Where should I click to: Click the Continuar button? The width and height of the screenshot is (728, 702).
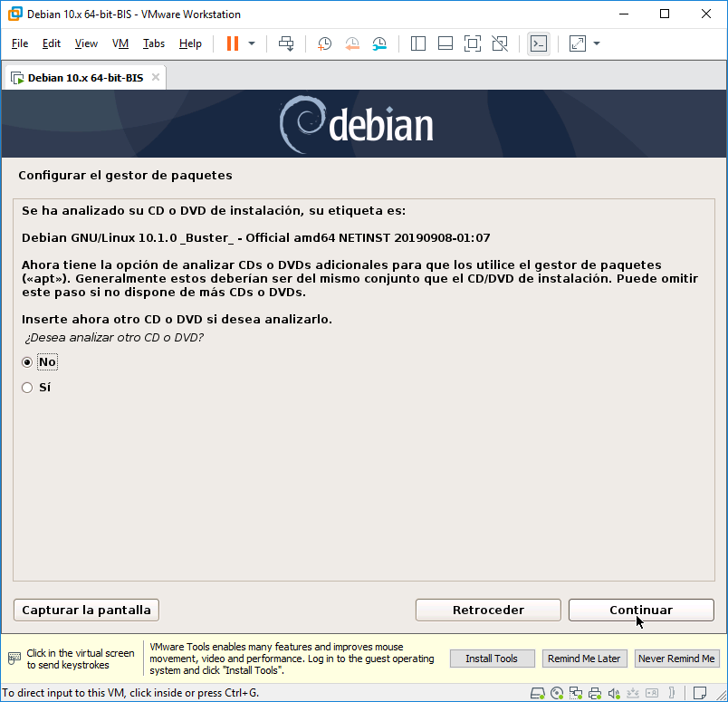pos(641,610)
